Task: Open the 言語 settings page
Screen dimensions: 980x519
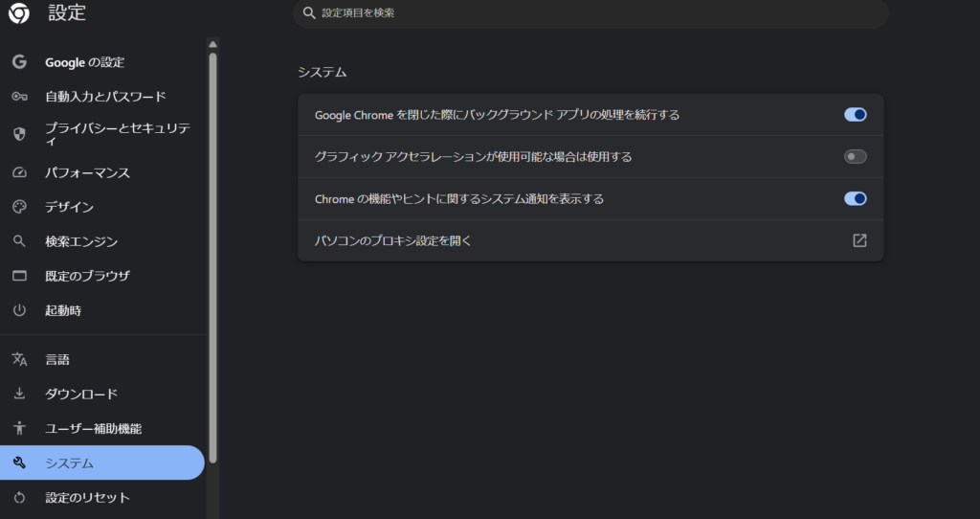Action: (x=102, y=359)
